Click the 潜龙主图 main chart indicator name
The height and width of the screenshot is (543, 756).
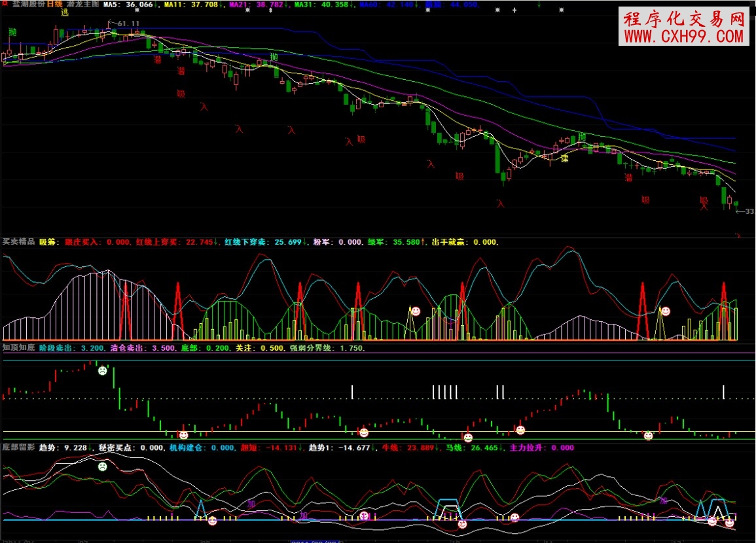point(82,4)
